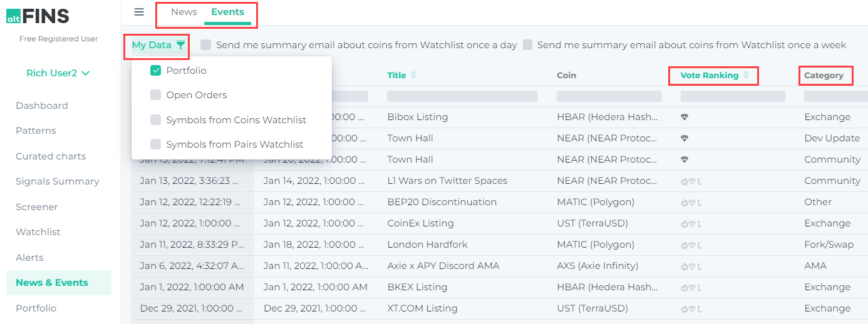The height and width of the screenshot is (324, 868).
Task: Click the My Data filter funnel icon
Action: click(180, 45)
